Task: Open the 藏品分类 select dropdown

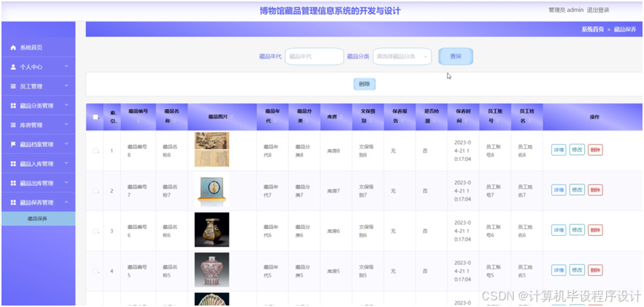Action: (402, 56)
